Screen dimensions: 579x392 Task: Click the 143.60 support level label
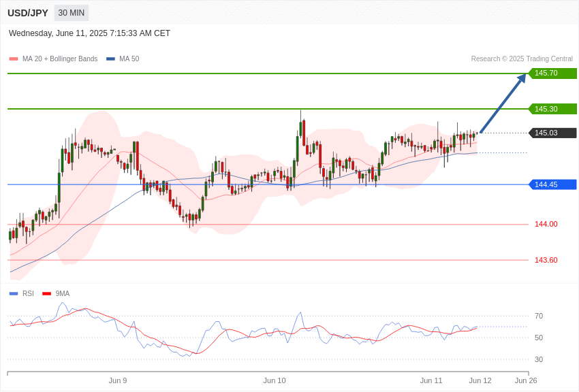[546, 260]
